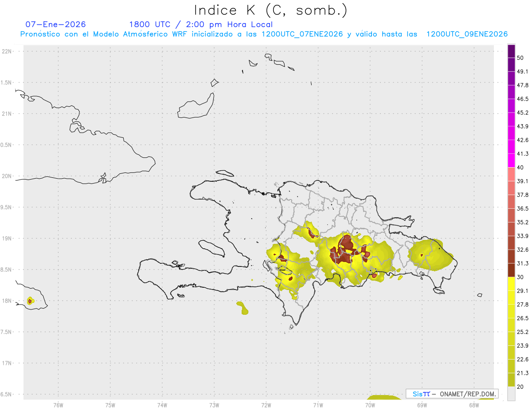Click the "31.3" colorbar value
Image resolution: width=532 pixels, height=411 pixels.
(x=523, y=263)
